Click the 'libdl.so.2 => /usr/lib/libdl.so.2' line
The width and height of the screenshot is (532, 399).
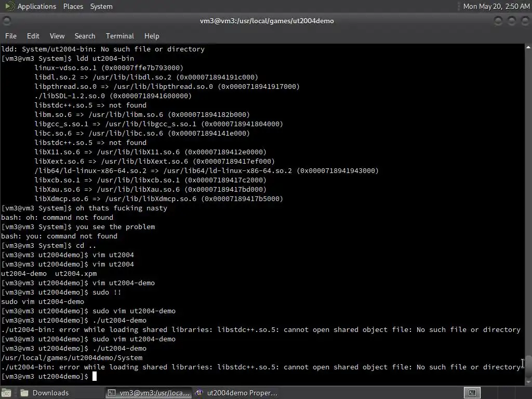(x=146, y=77)
